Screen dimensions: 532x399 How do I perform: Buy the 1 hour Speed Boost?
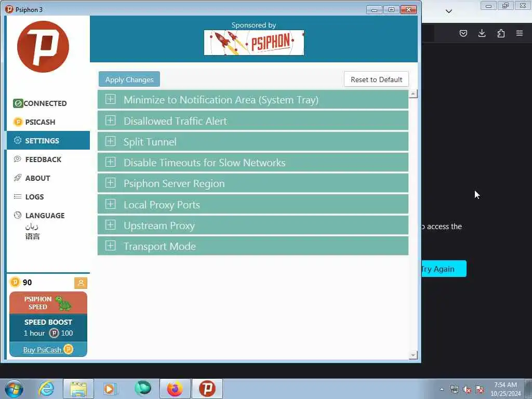[x=48, y=328]
